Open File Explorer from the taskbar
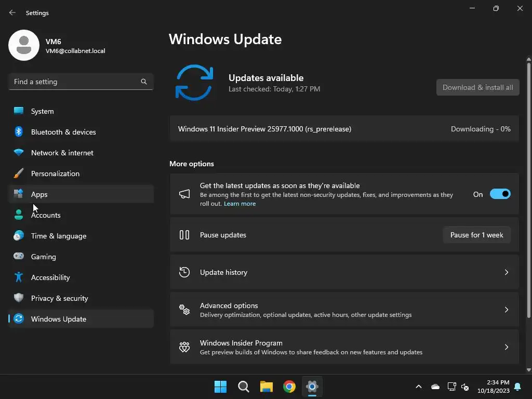 [x=267, y=387]
